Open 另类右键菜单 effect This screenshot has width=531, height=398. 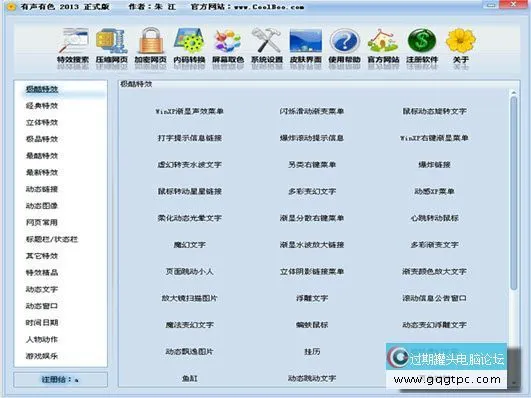(312, 165)
